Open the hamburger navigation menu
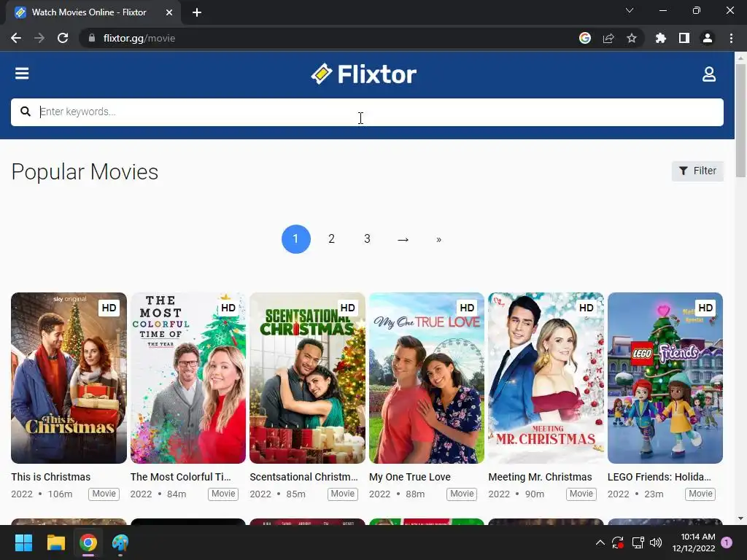Image resolution: width=747 pixels, height=560 pixels. point(22,74)
